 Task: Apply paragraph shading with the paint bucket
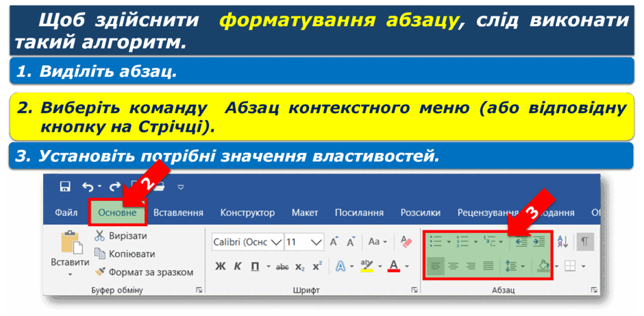coord(543,266)
